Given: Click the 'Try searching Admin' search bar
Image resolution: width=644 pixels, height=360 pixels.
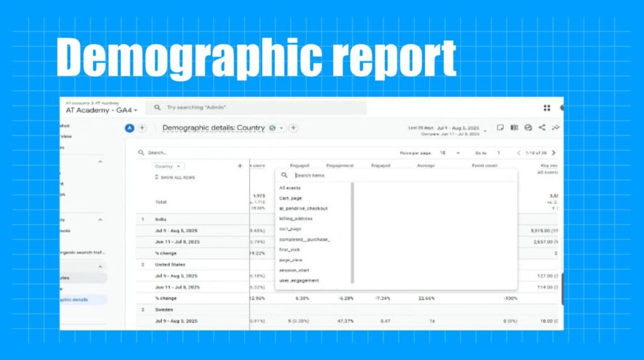Looking at the screenshot, I should point(258,108).
